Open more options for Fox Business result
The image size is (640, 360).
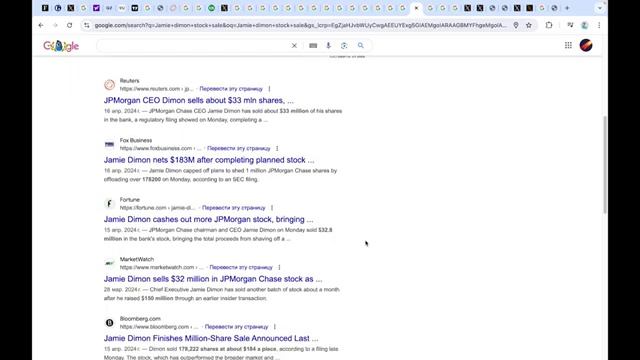pos(277,148)
